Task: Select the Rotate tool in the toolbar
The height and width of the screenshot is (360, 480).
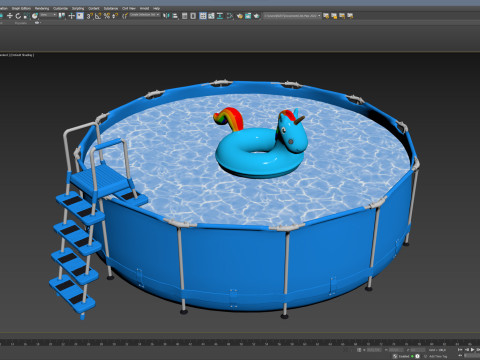Action: click(18, 16)
